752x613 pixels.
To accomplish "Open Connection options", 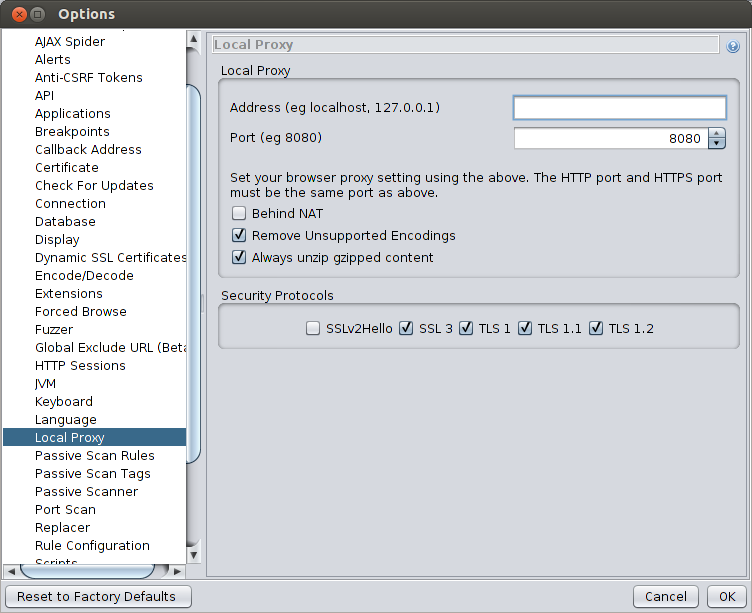I will (x=70, y=203).
